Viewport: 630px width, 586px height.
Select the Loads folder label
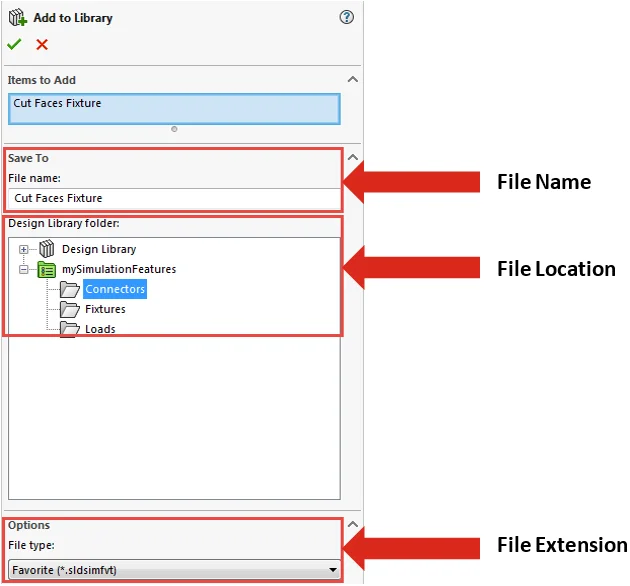click(x=100, y=329)
